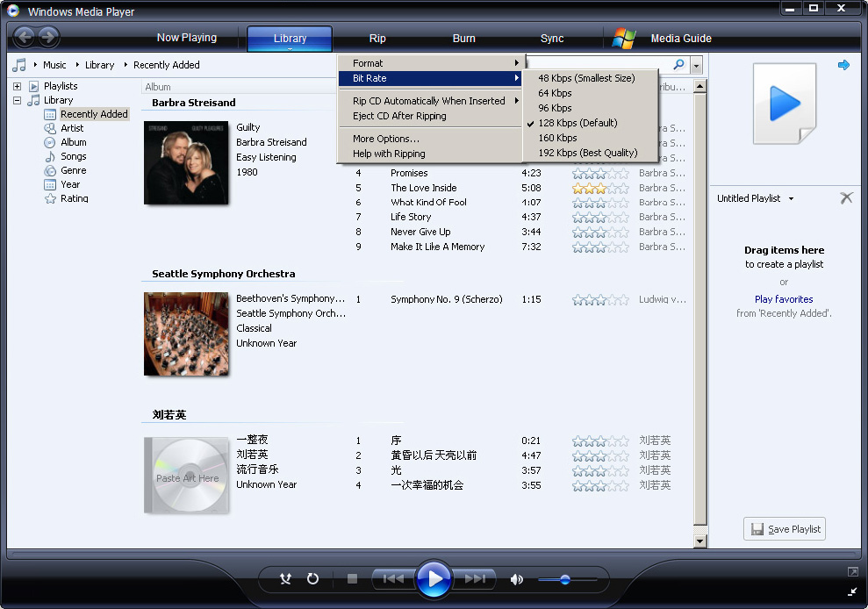Open More Options in the Rip menu
Screen dimensions: 868x609
pos(429,139)
